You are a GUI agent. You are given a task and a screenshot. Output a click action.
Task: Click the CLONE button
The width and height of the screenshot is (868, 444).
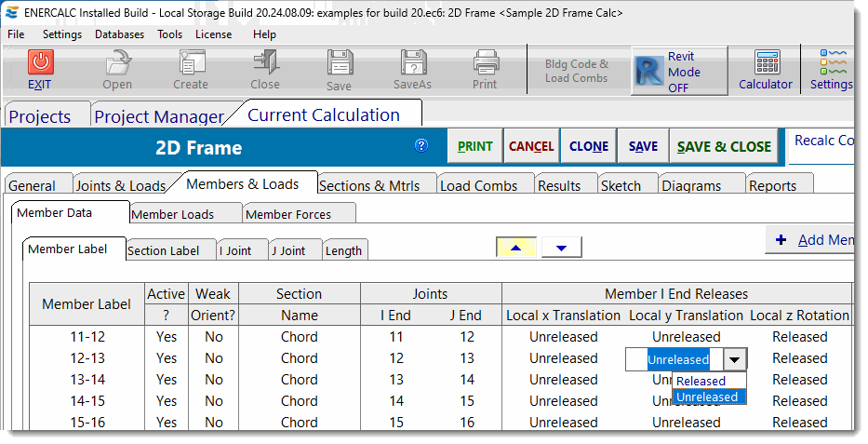(588, 146)
